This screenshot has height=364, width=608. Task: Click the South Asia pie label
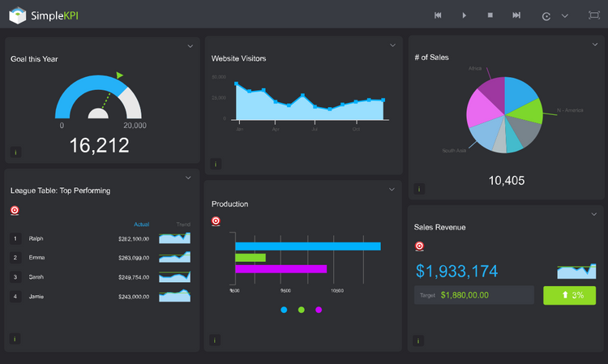click(454, 151)
